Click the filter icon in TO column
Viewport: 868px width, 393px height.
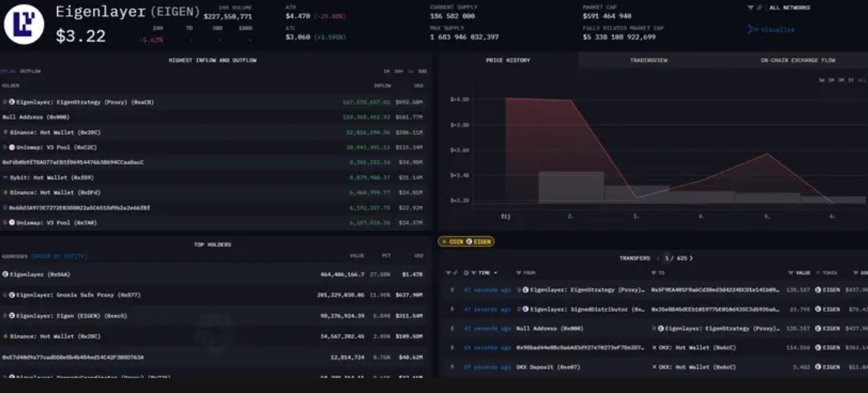click(x=654, y=273)
